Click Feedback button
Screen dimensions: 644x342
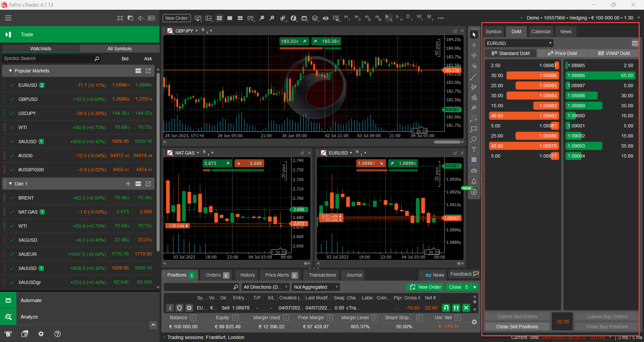[x=465, y=274]
